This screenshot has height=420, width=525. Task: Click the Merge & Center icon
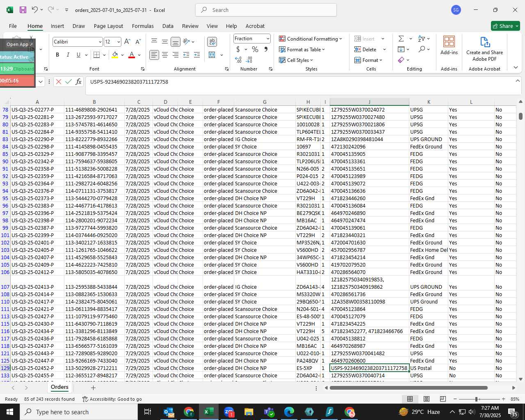coord(212,55)
